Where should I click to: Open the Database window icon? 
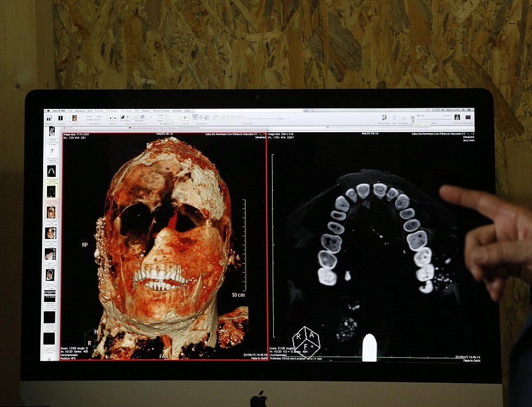tap(49, 118)
